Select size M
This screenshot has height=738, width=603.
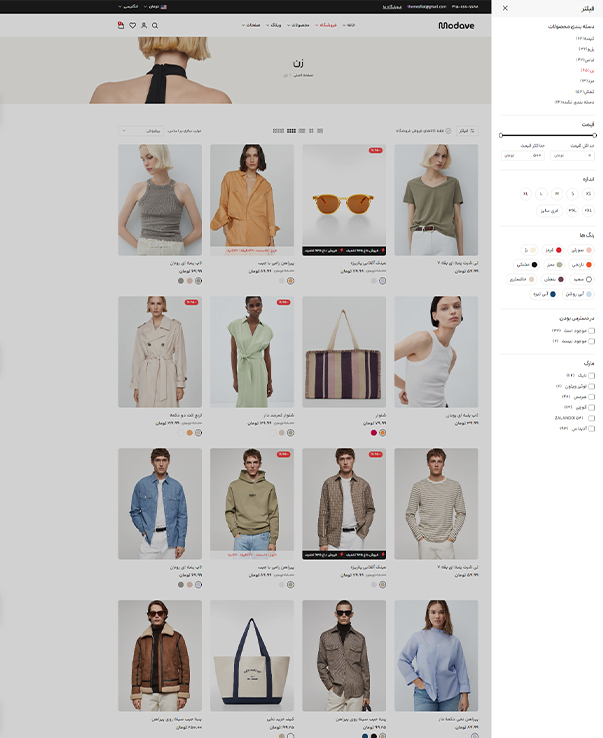click(557, 193)
